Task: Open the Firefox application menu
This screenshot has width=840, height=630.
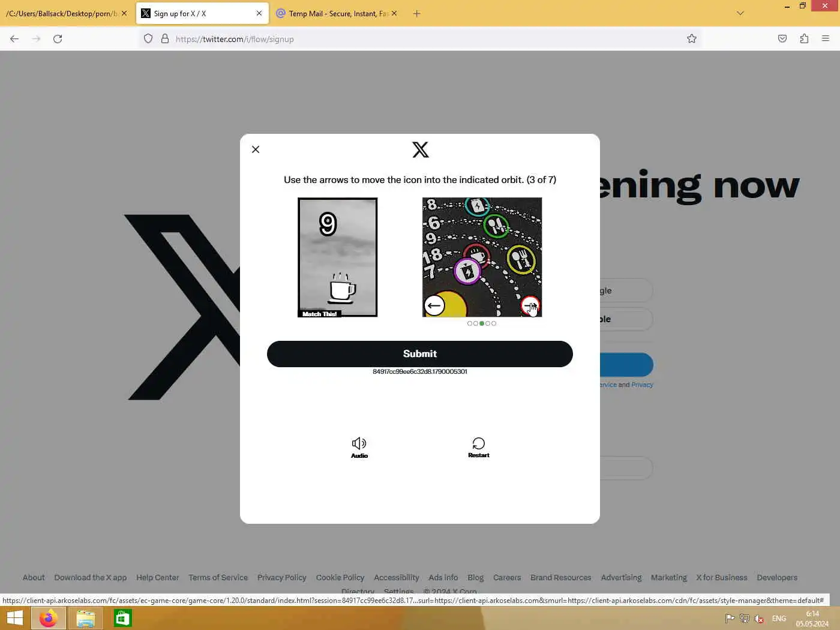Action: tap(826, 39)
